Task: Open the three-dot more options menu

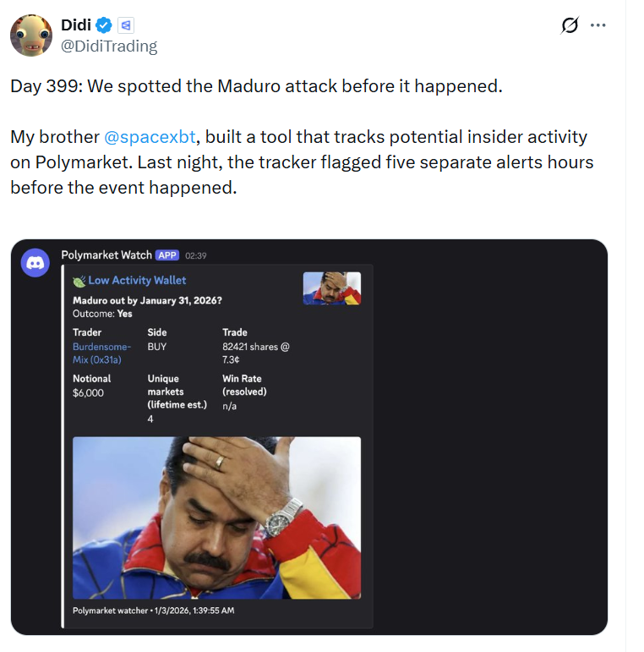Action: coord(598,25)
